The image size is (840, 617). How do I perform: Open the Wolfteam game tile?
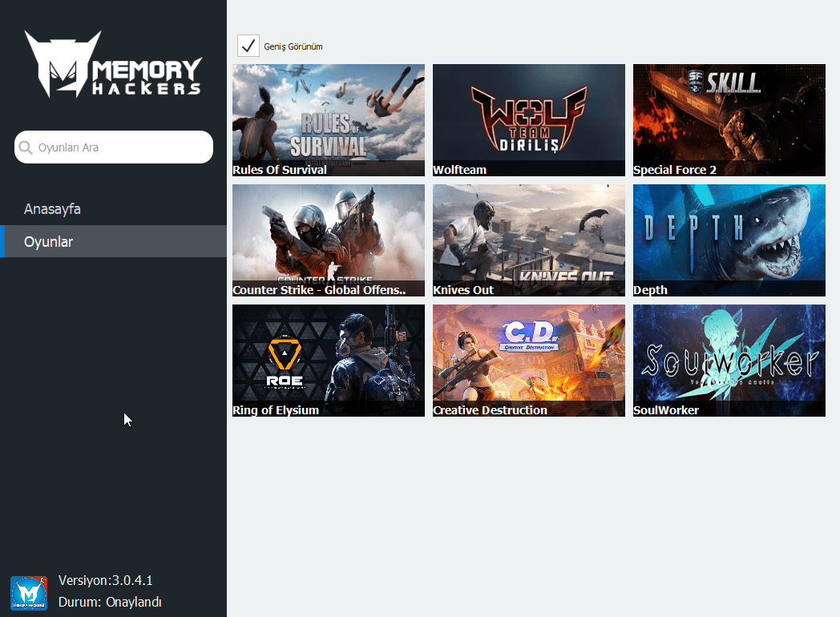click(x=529, y=120)
